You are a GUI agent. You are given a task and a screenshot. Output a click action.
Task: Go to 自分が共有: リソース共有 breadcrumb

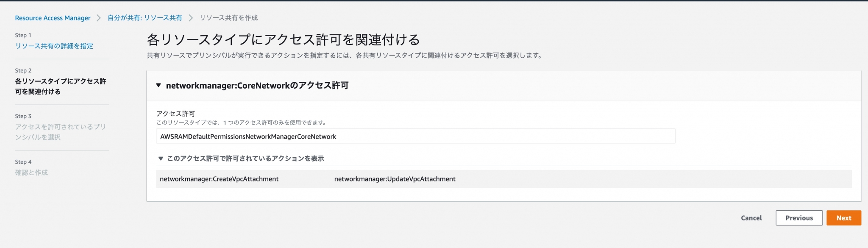click(145, 18)
